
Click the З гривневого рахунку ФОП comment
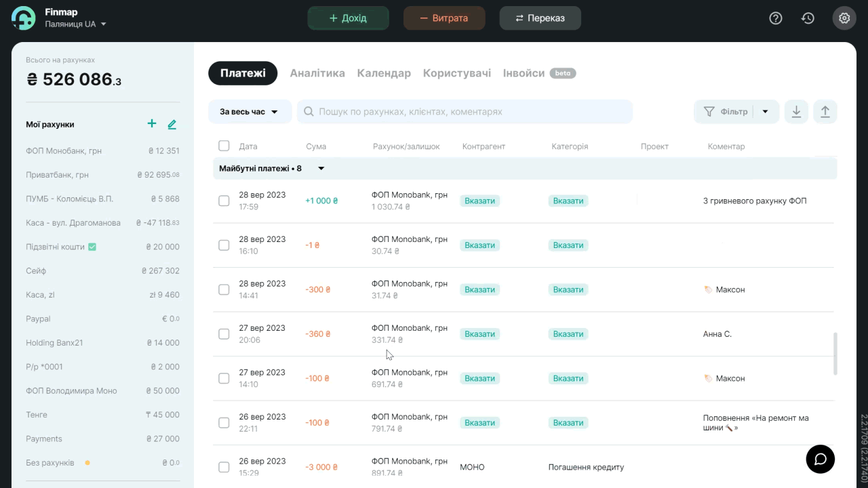coord(755,201)
